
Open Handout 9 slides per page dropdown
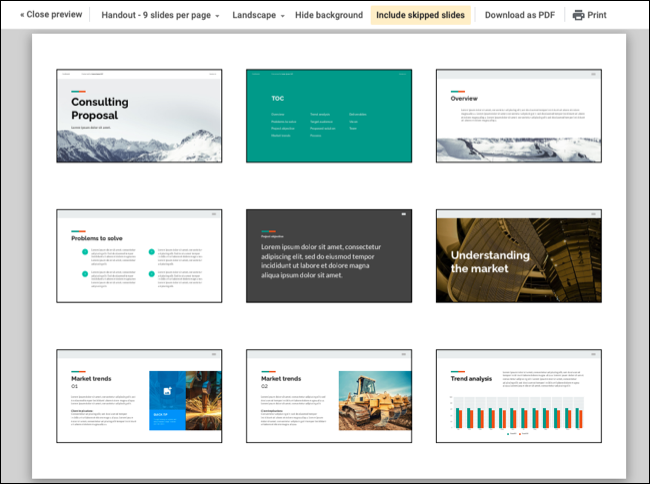pos(160,15)
